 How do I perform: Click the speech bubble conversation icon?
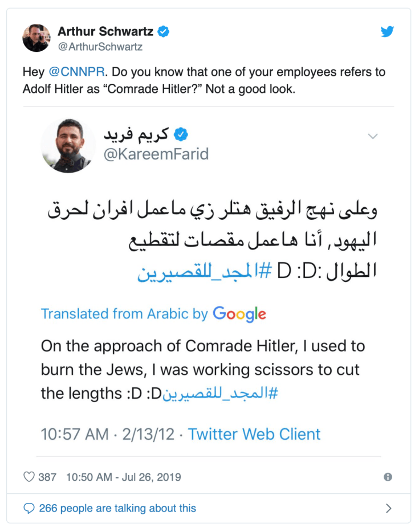coord(29,508)
